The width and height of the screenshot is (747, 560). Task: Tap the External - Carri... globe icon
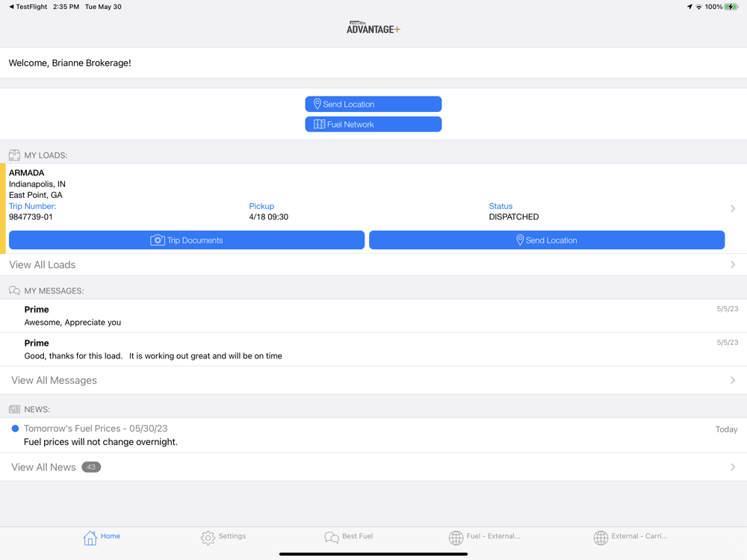point(601,538)
